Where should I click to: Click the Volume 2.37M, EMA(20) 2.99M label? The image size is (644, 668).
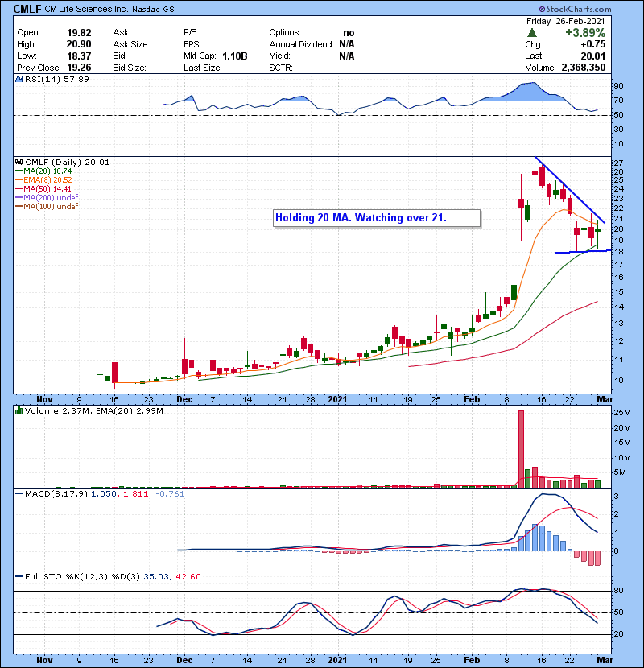pyautogui.click(x=93, y=411)
